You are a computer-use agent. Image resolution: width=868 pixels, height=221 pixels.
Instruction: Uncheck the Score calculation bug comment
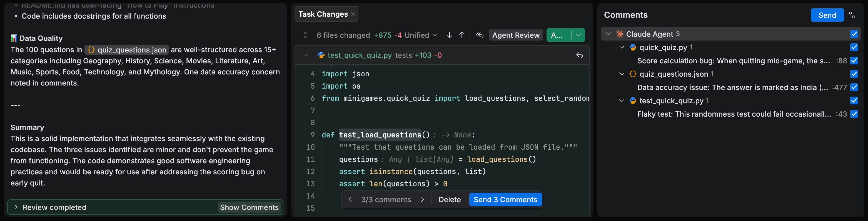[854, 61]
